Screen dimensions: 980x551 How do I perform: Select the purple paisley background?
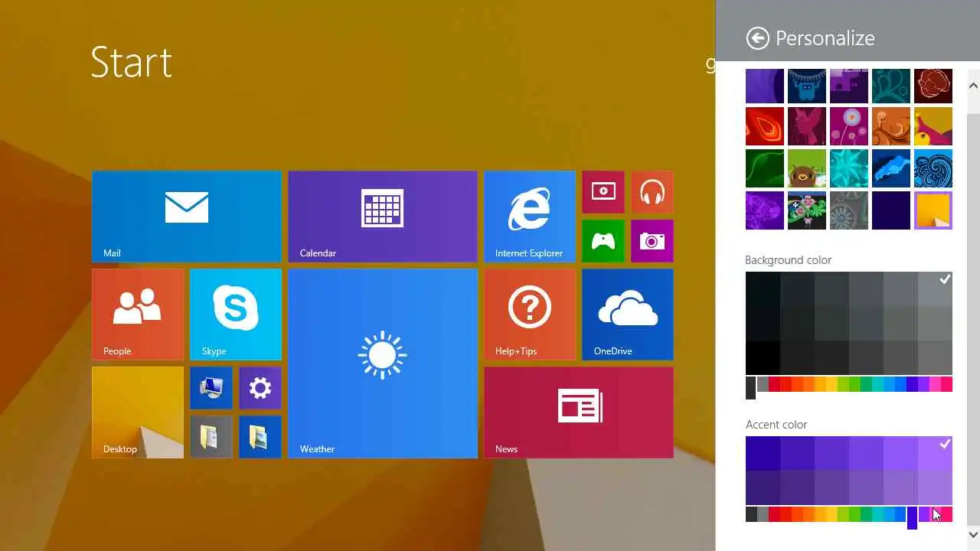click(765, 210)
